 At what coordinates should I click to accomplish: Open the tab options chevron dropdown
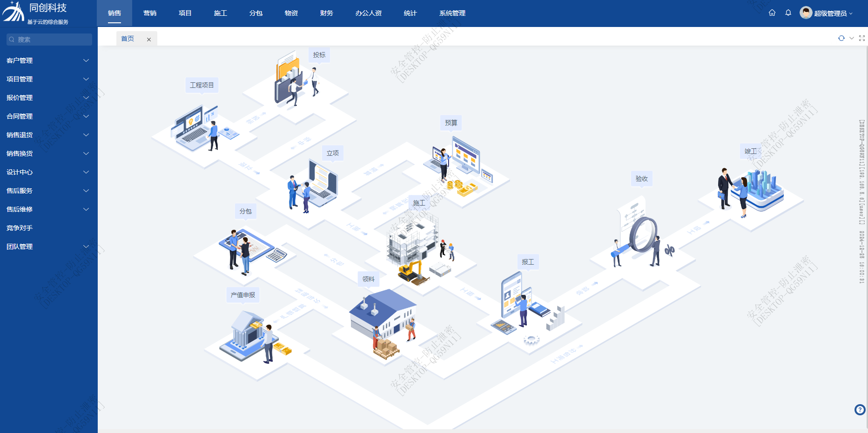point(852,38)
